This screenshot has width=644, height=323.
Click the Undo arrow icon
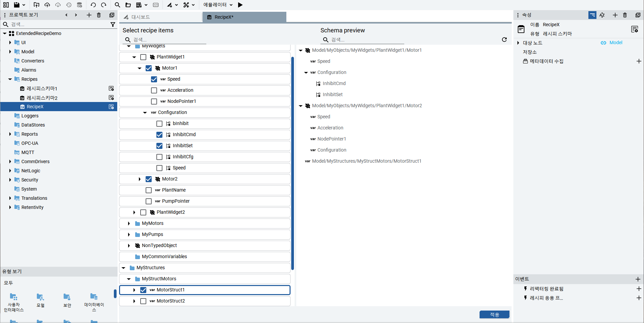(x=93, y=5)
